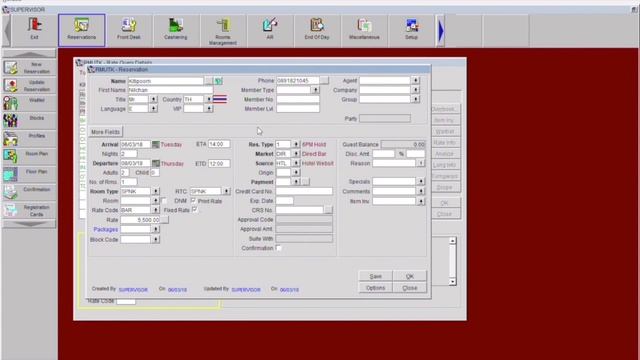Open the AR module
640x360 pixels.
click(270, 30)
